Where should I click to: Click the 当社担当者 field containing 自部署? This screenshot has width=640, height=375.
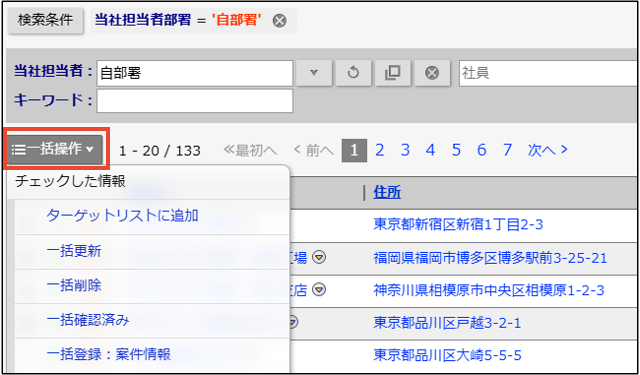click(x=195, y=73)
